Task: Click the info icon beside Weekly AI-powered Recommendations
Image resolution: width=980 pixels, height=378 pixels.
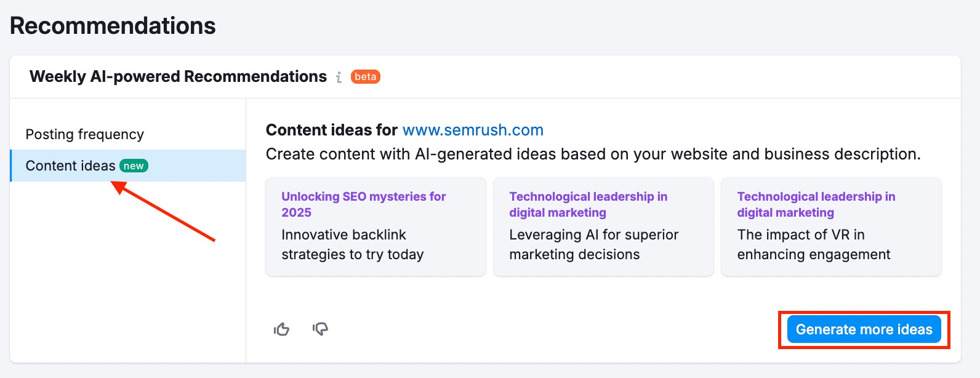Action: (339, 77)
